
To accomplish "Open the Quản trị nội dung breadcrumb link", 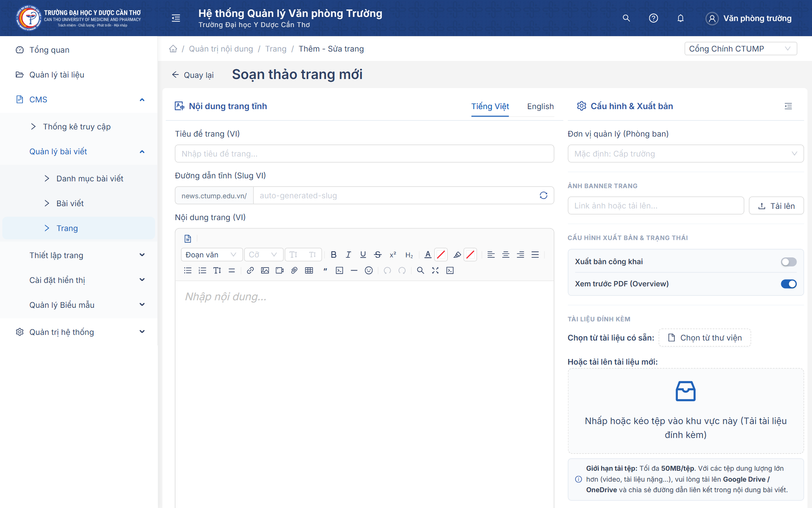I will point(221,49).
